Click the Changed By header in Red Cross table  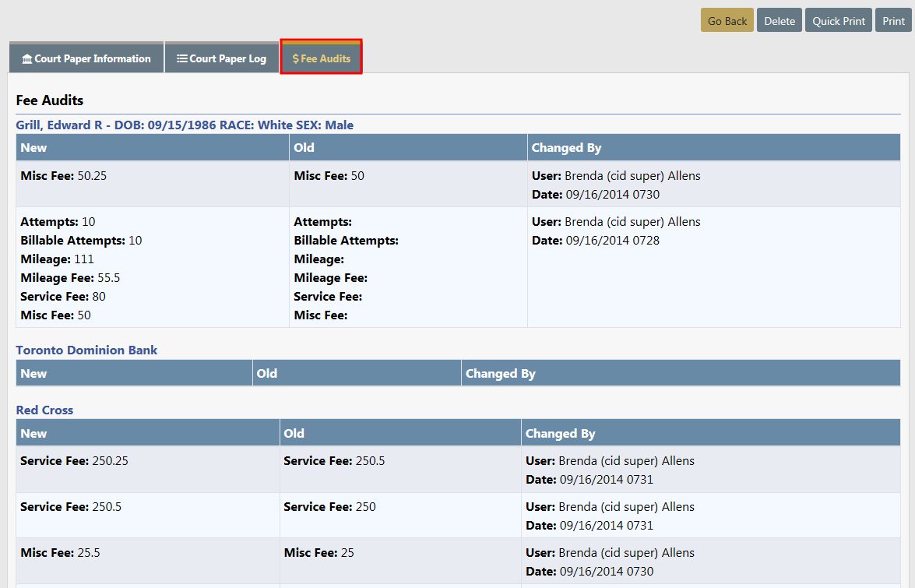point(560,433)
